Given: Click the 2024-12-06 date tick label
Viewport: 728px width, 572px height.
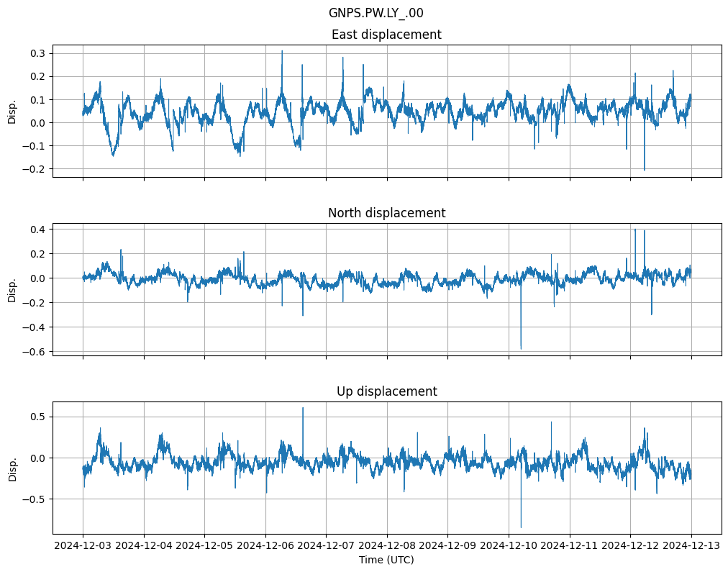Looking at the screenshot, I should pyautogui.click(x=265, y=546).
